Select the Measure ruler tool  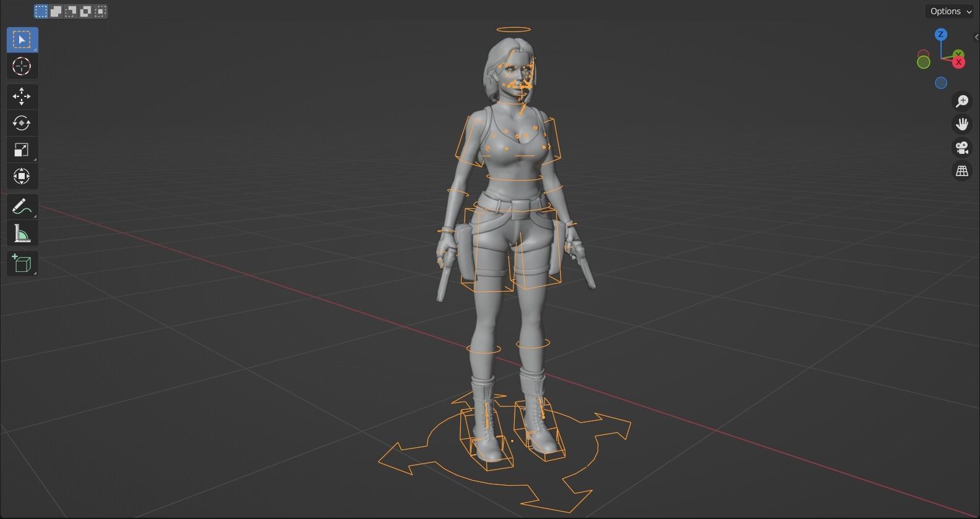click(22, 233)
